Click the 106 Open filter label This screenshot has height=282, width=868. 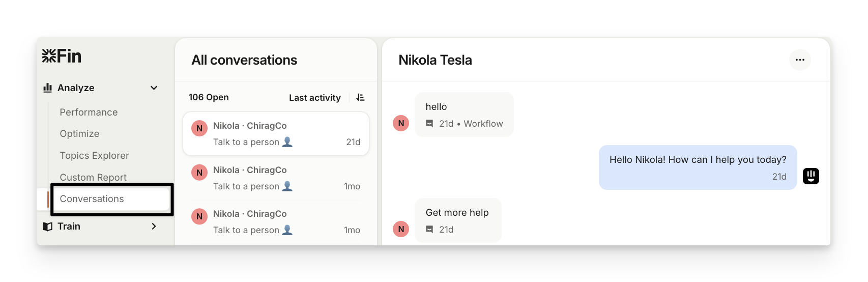209,97
